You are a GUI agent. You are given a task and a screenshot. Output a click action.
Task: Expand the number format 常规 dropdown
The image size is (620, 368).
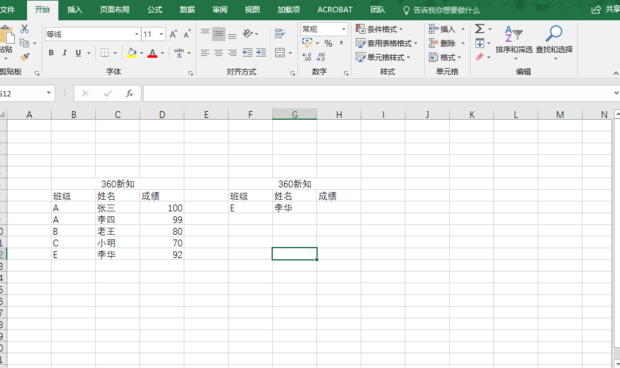[344, 29]
